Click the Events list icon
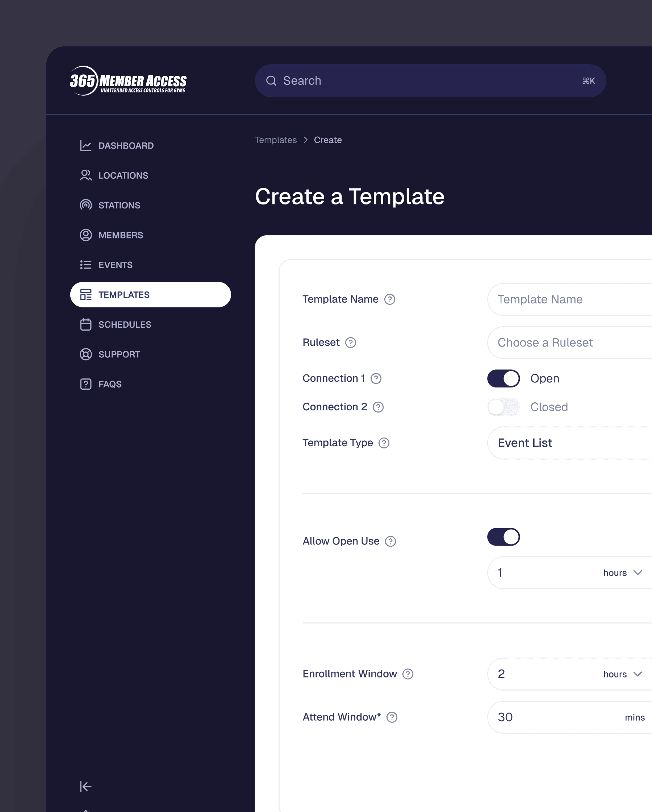Image resolution: width=652 pixels, height=812 pixels. pos(85,265)
